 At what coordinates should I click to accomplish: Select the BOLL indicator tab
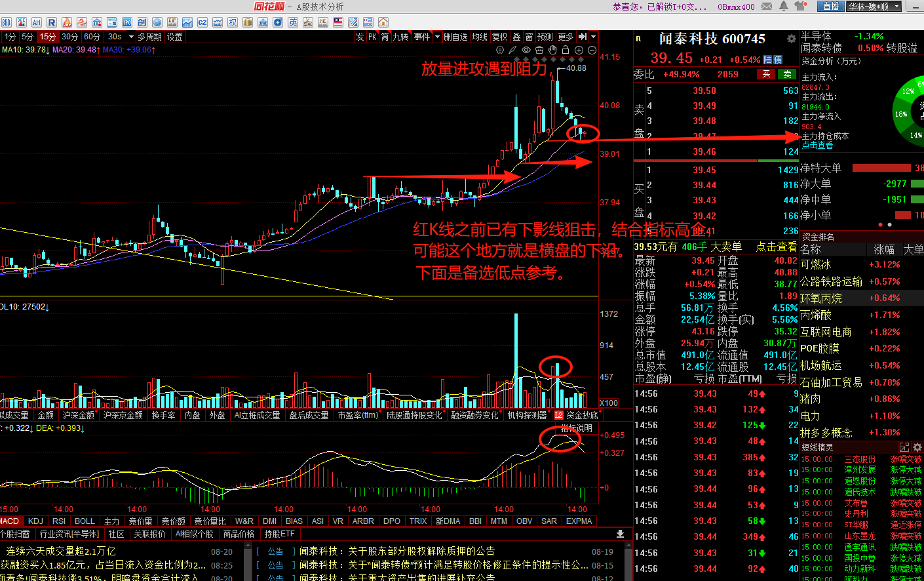[85, 521]
